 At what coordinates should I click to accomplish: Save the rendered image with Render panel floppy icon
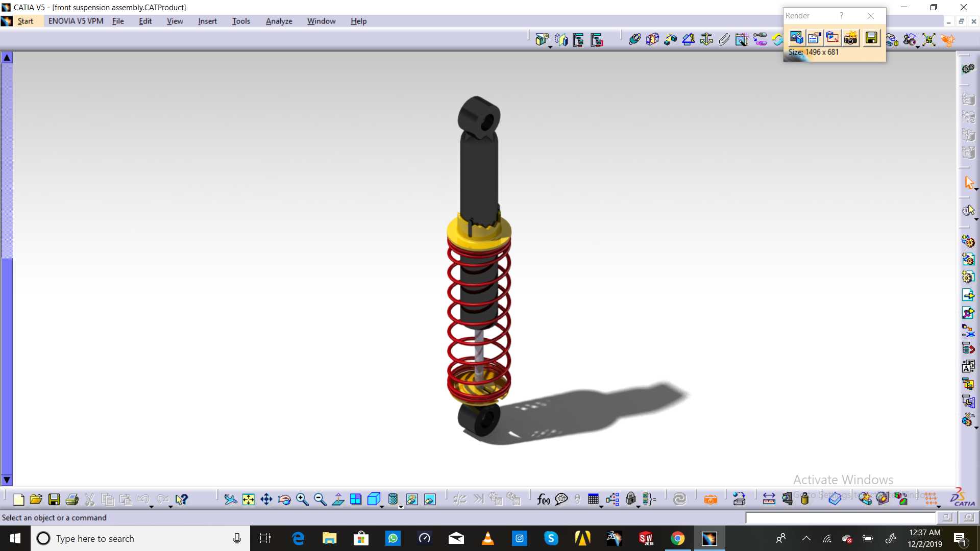pos(871,38)
